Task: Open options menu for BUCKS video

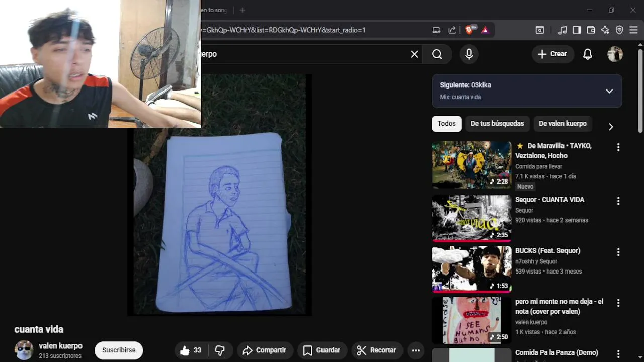Action: click(x=618, y=252)
